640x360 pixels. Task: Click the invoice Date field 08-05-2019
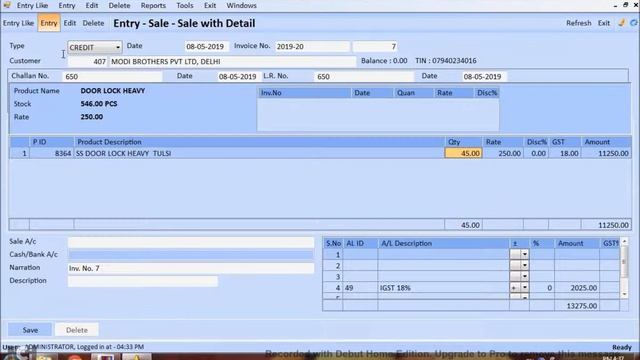click(x=206, y=47)
